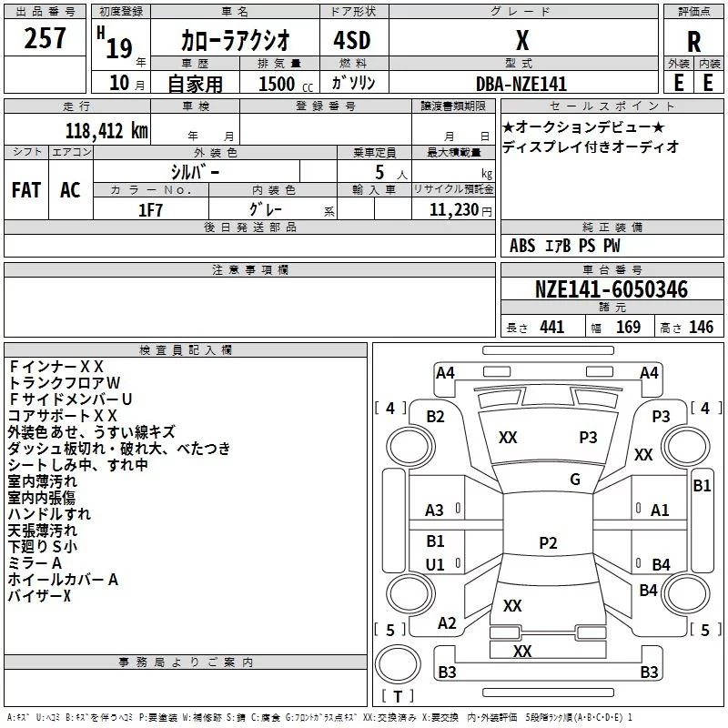The width and height of the screenshot is (728, 728).
Task: Click the tire circle beside the B2 mark
Action: click(x=410, y=447)
